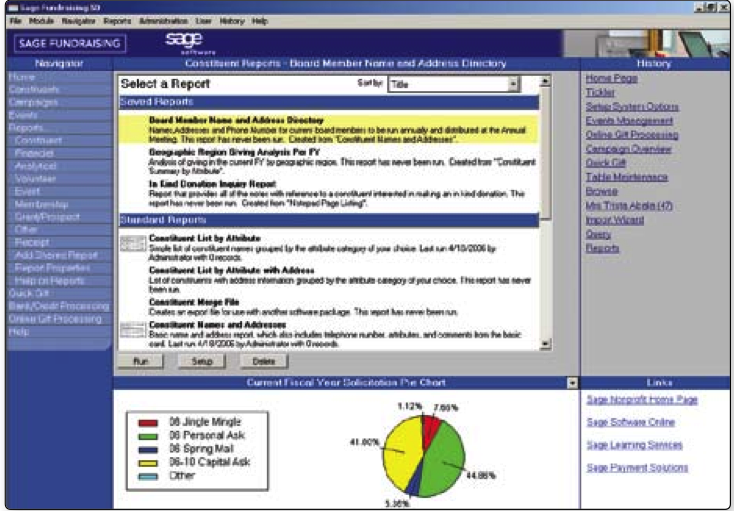Open the Home Page history link

pyautogui.click(x=611, y=78)
